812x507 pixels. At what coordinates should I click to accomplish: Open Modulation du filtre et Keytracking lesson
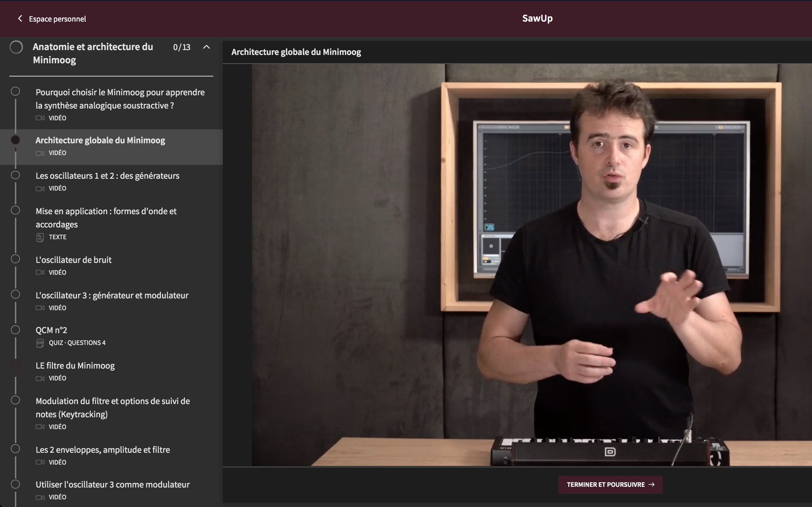coord(113,408)
